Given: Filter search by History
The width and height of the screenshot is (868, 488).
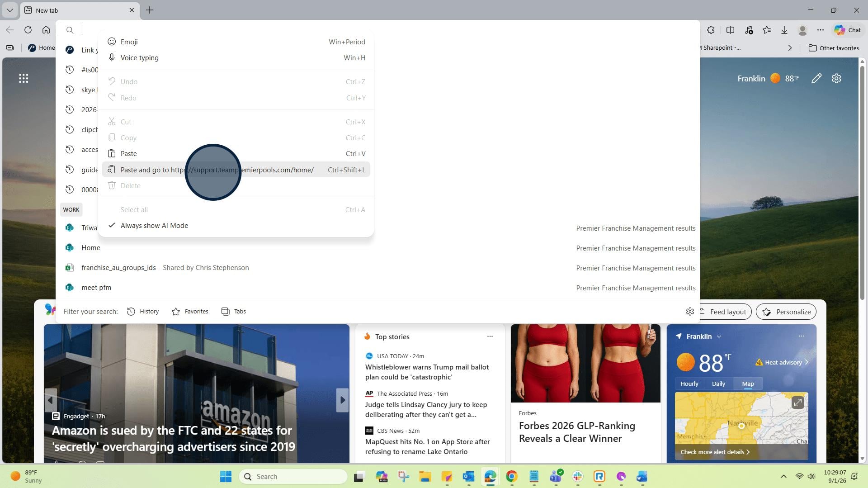Looking at the screenshot, I should coord(143,312).
